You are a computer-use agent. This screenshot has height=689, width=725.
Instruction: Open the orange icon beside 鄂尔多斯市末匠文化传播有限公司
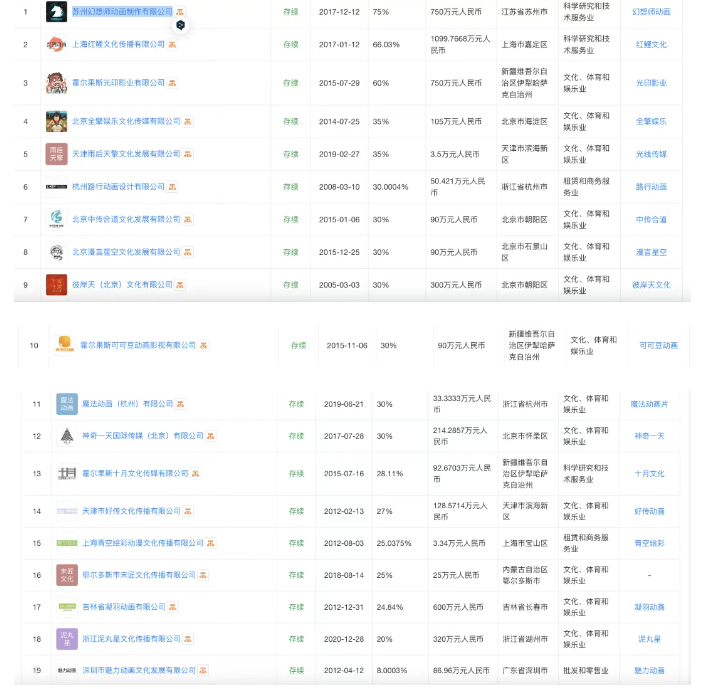tap(203, 575)
